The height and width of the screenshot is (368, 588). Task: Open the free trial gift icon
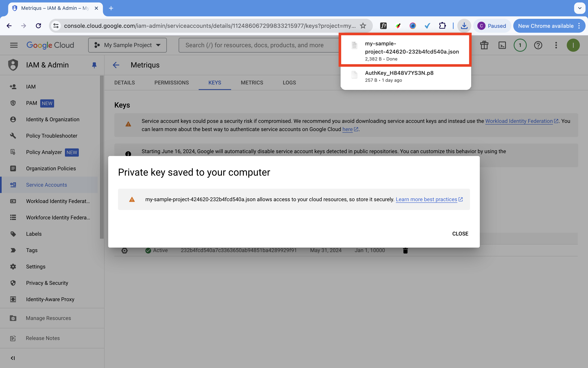coord(484,45)
